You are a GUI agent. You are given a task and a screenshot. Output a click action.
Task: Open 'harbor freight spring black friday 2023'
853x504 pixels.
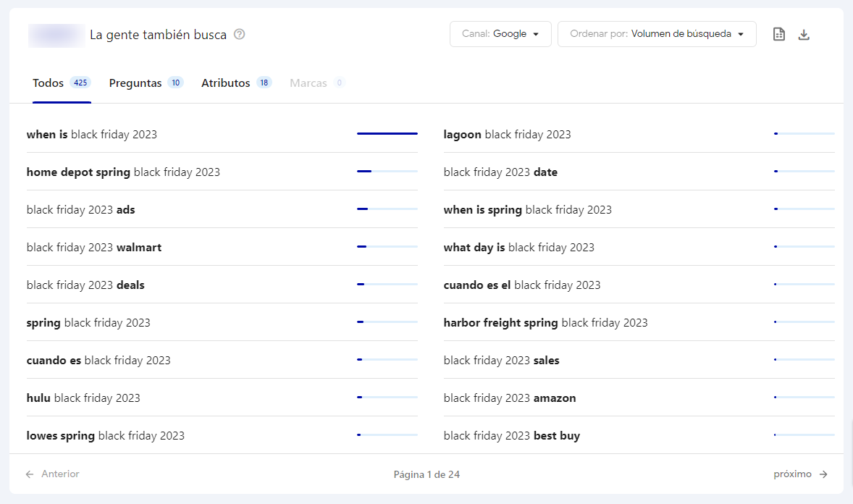tap(546, 323)
